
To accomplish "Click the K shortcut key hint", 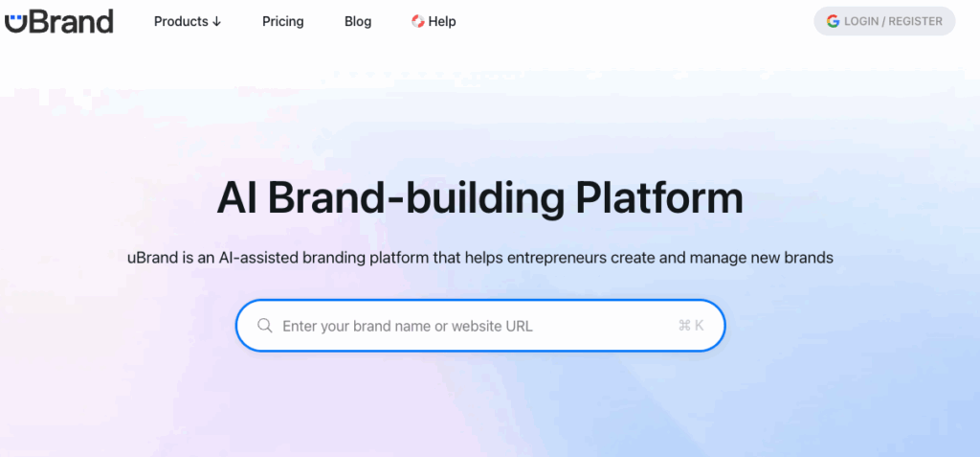I will pos(700,326).
